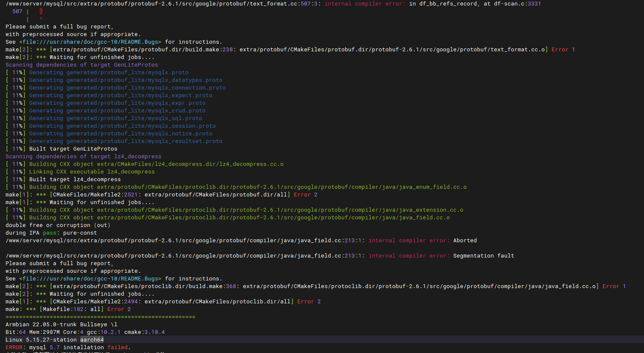Image resolution: width=644 pixels, height=353 pixels.
Task: Click the mysqlx_datatypes.proto generating line
Action: click(x=114, y=80)
